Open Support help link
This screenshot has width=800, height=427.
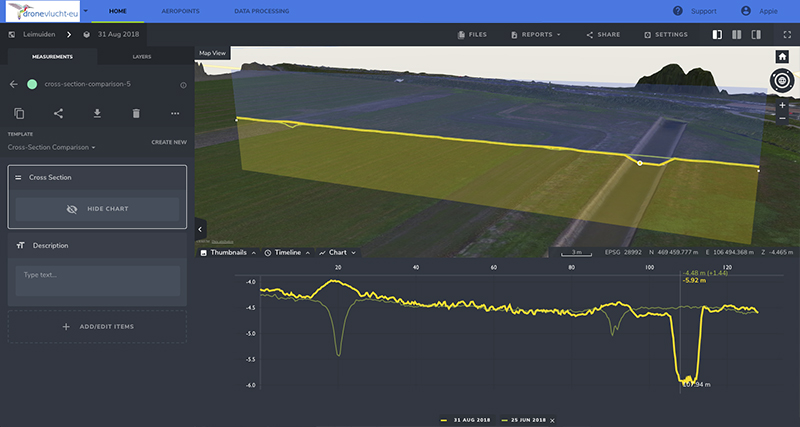694,11
